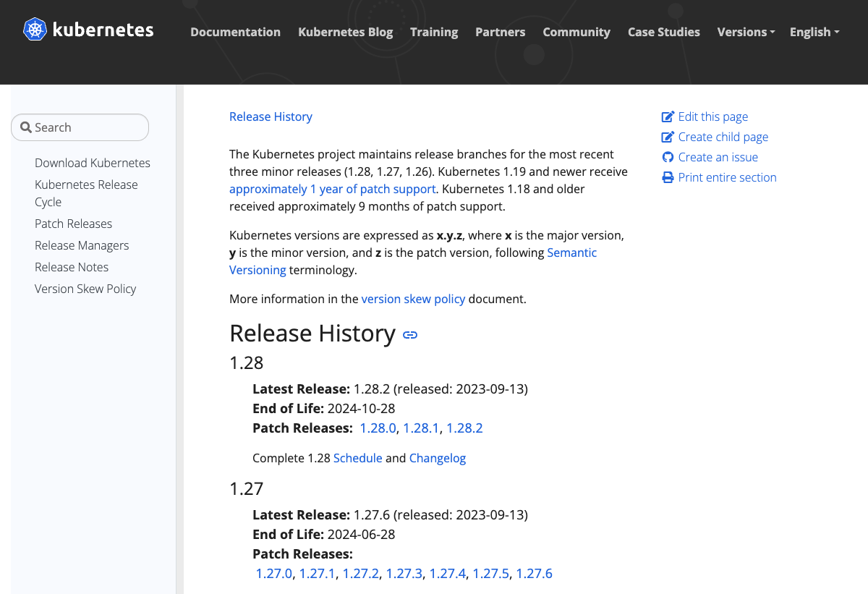868x594 pixels.
Task: Open GitHub via the Create an issue icon
Action: 667,157
